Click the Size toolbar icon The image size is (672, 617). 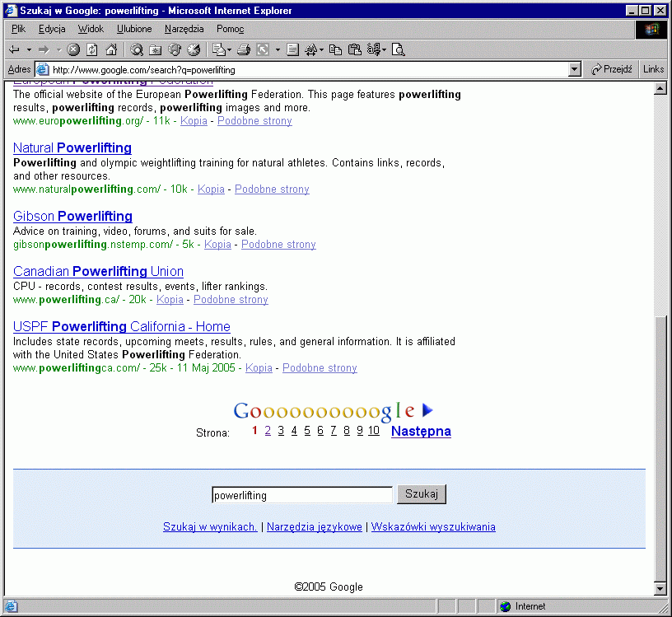point(263,49)
